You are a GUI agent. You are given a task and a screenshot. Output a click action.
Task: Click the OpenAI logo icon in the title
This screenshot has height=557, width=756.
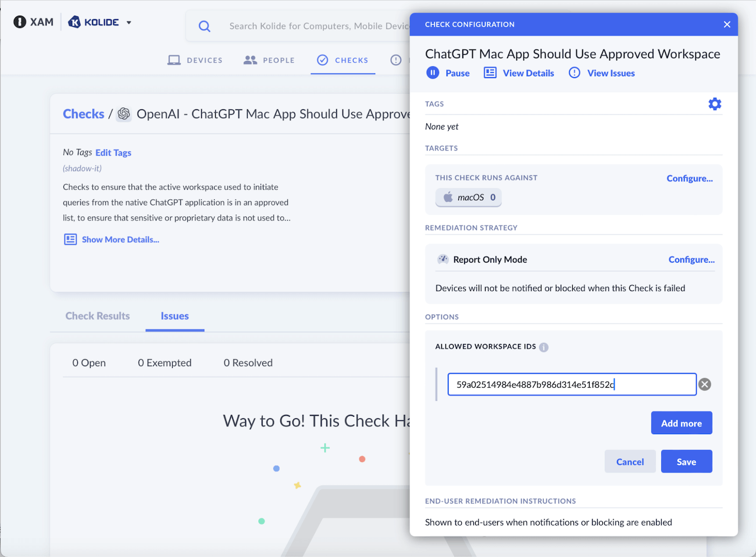coord(124,114)
